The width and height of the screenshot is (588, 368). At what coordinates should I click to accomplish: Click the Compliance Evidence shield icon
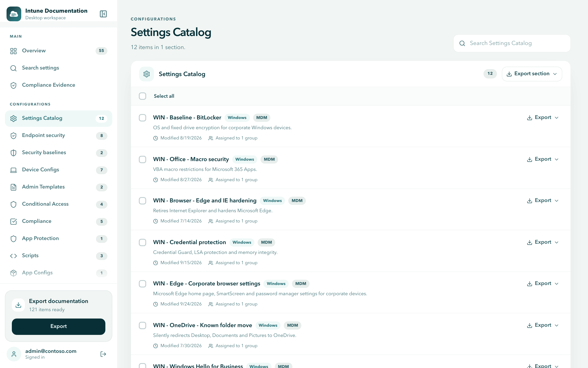(x=13, y=85)
